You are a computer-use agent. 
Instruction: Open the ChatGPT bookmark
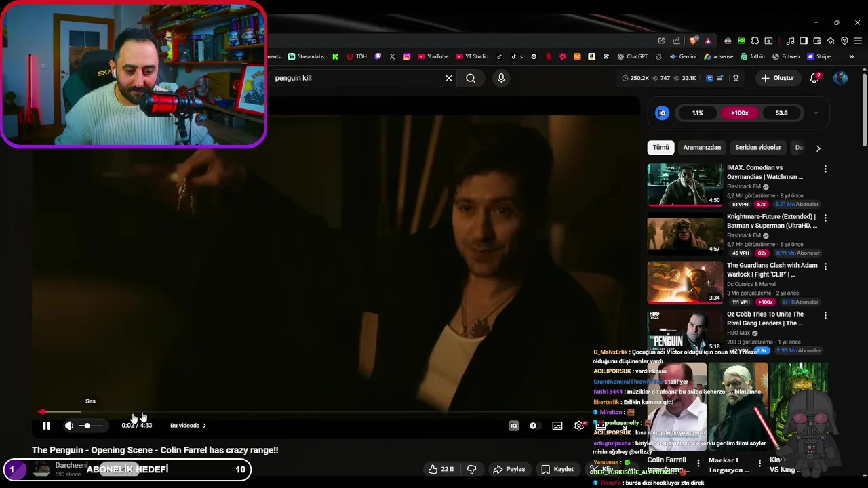click(632, 56)
